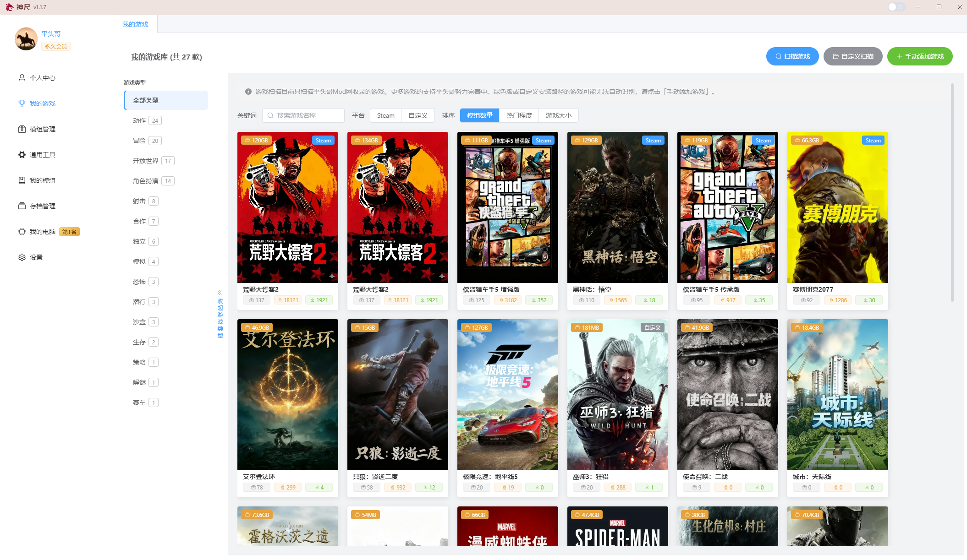The image size is (967, 560).
Task: Filter by 角色扮演 category
Action: 154,181
